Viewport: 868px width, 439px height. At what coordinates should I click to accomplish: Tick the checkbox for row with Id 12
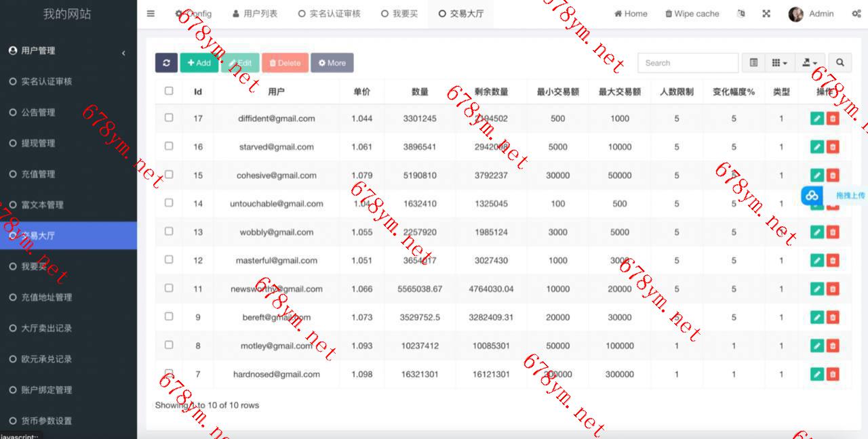169,259
